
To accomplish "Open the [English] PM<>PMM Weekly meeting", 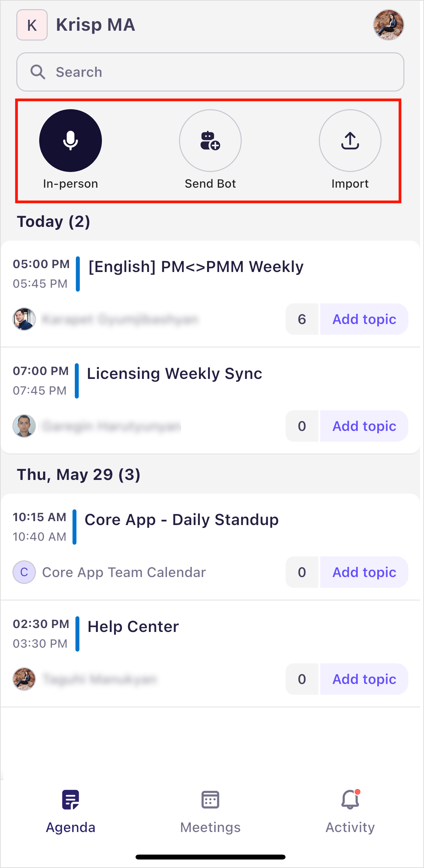I will (196, 267).
